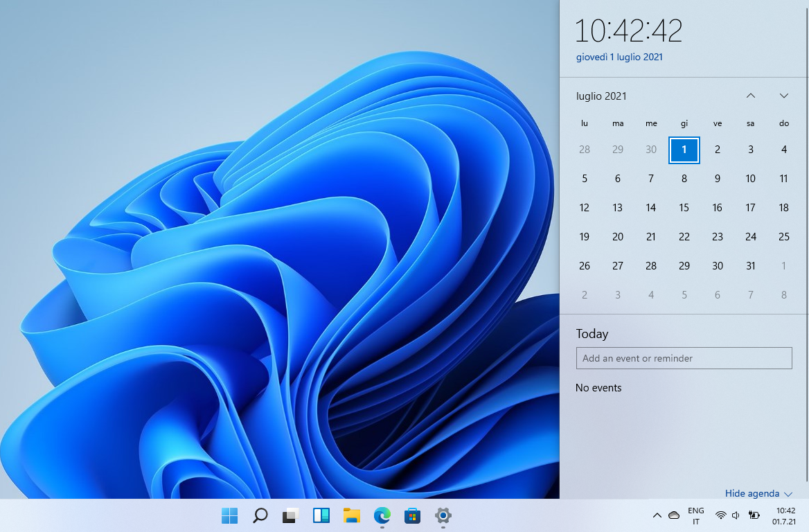Select July 13 in the calendar
809x532 pixels.
coord(618,207)
